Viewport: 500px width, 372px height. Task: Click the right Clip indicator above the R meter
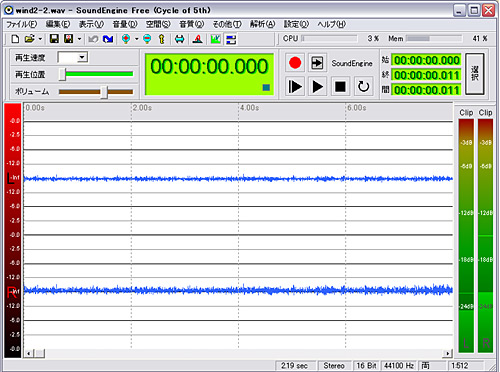pyautogui.click(x=485, y=113)
